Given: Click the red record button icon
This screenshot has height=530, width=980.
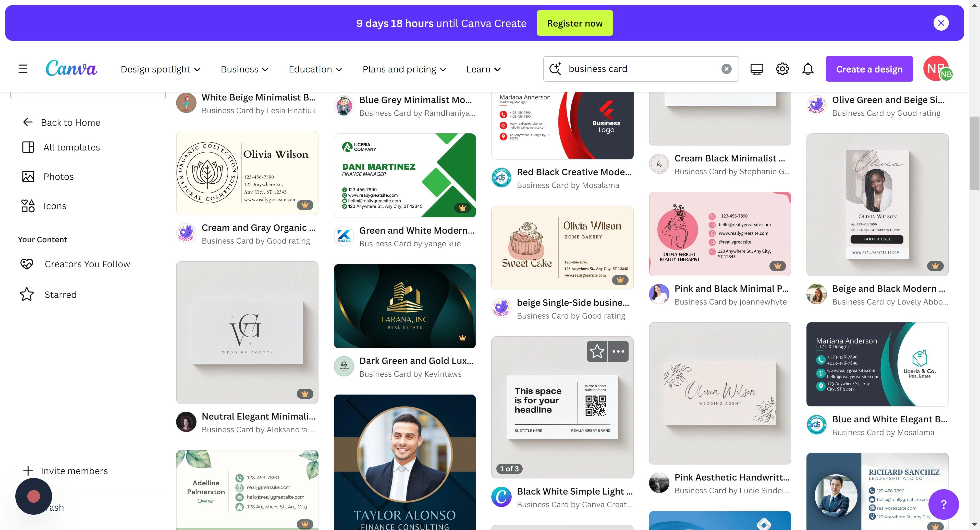Looking at the screenshot, I should (x=33, y=496).
